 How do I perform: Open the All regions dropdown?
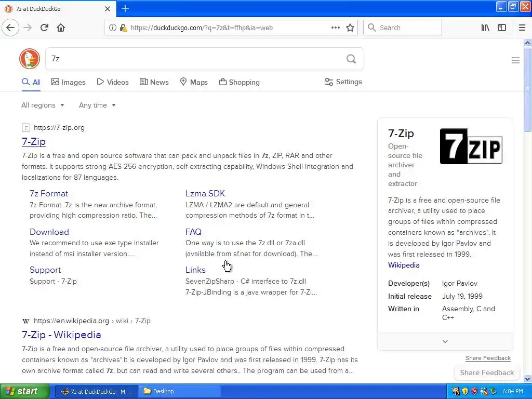click(x=43, y=105)
